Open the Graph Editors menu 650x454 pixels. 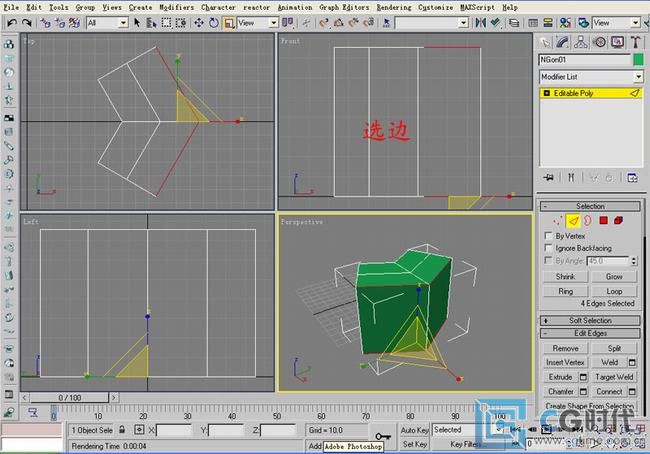pos(344,7)
